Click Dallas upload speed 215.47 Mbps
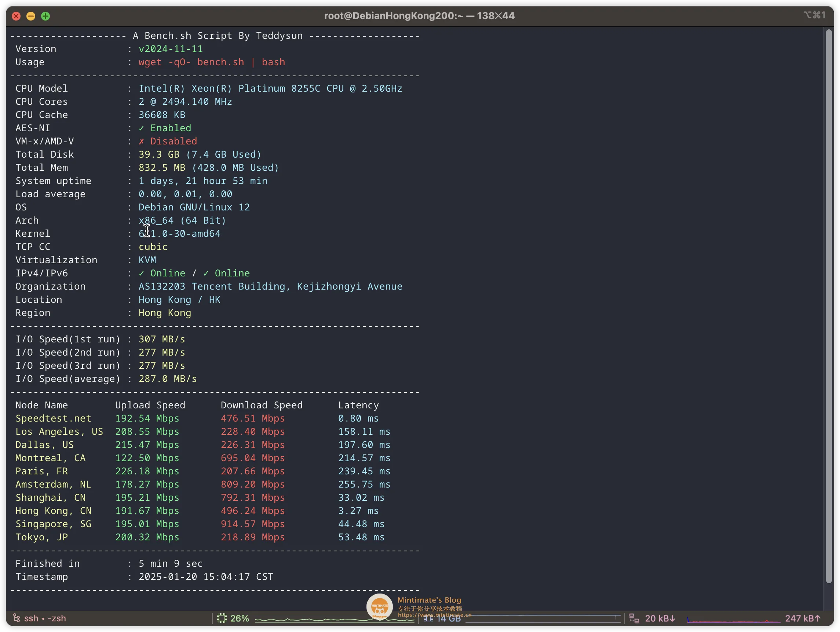 point(147,445)
